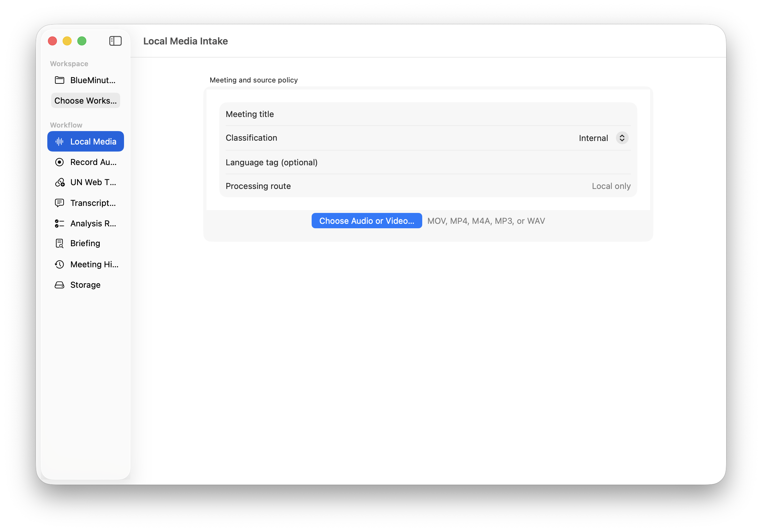This screenshot has width=762, height=532.
Task: Click the Local Media waveform icon
Action: [x=59, y=141]
